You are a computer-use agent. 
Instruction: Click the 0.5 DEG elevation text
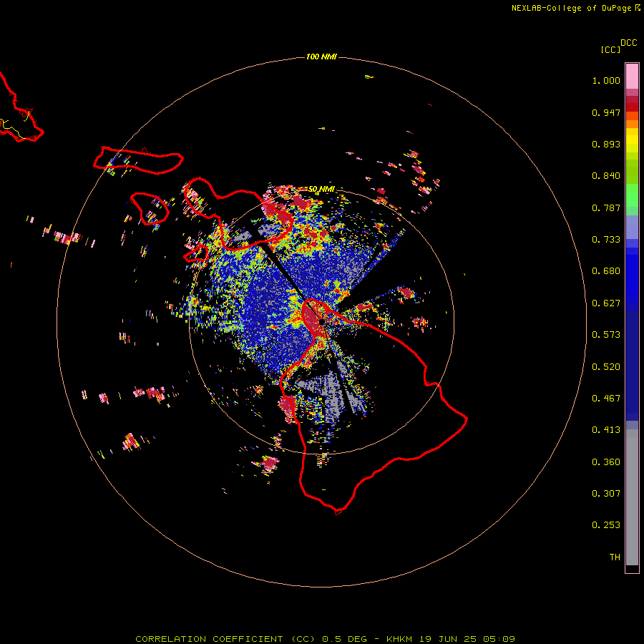343,639
